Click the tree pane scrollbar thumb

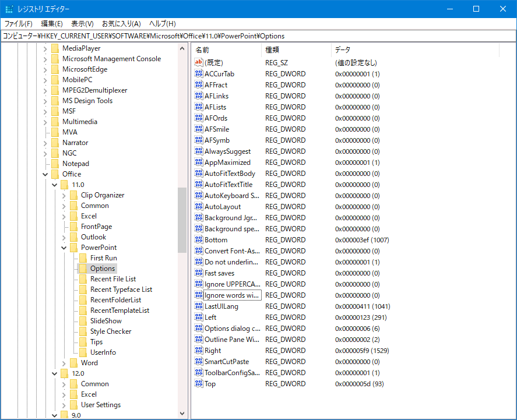click(x=182, y=220)
